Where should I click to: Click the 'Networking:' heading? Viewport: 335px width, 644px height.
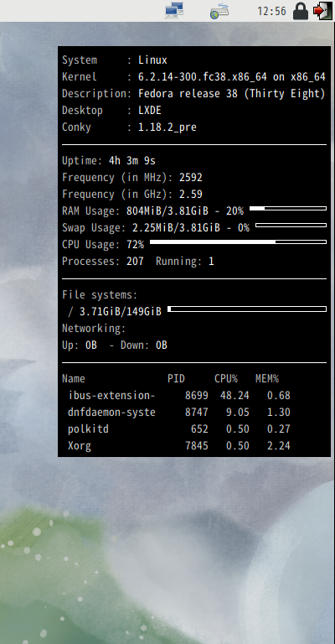94,329
